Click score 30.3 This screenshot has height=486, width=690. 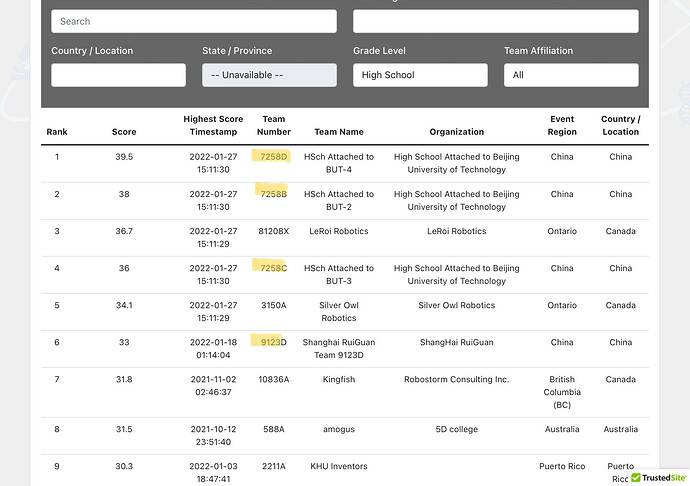point(124,466)
